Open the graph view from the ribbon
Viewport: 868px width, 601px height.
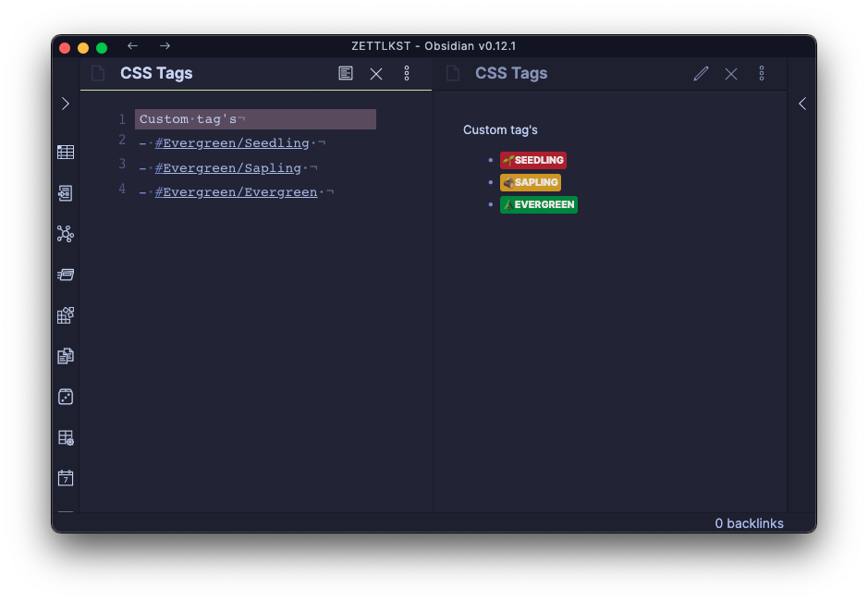(x=66, y=234)
